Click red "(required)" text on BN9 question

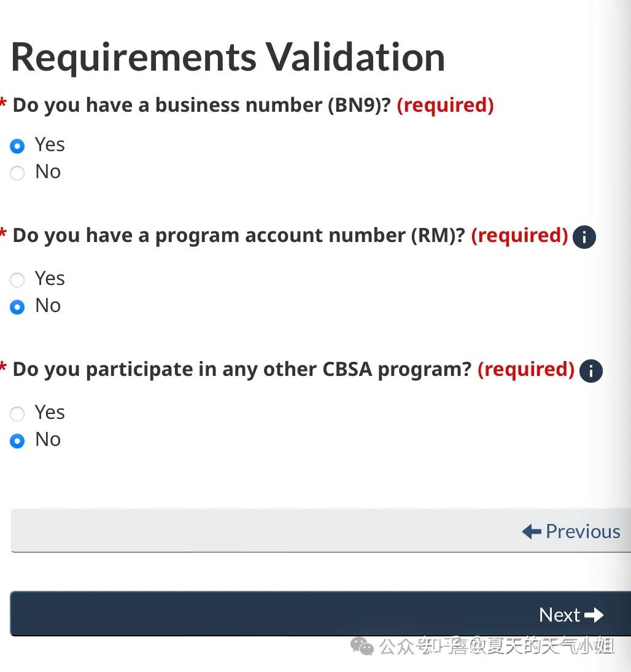(445, 105)
